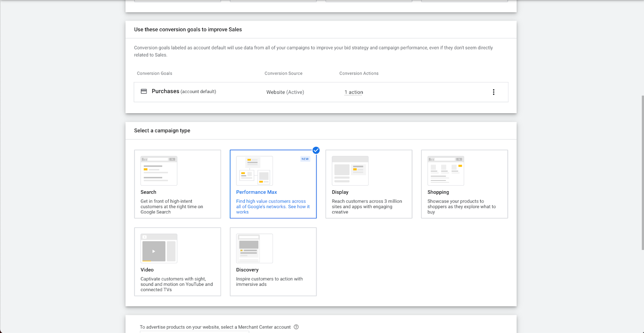Click the 'Select a campaign type' heading
Image resolution: width=644 pixels, height=333 pixels.
point(162,130)
